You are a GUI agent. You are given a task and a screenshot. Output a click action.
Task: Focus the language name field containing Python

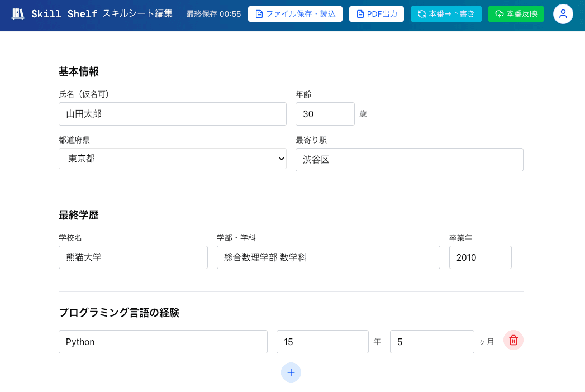coord(163,342)
